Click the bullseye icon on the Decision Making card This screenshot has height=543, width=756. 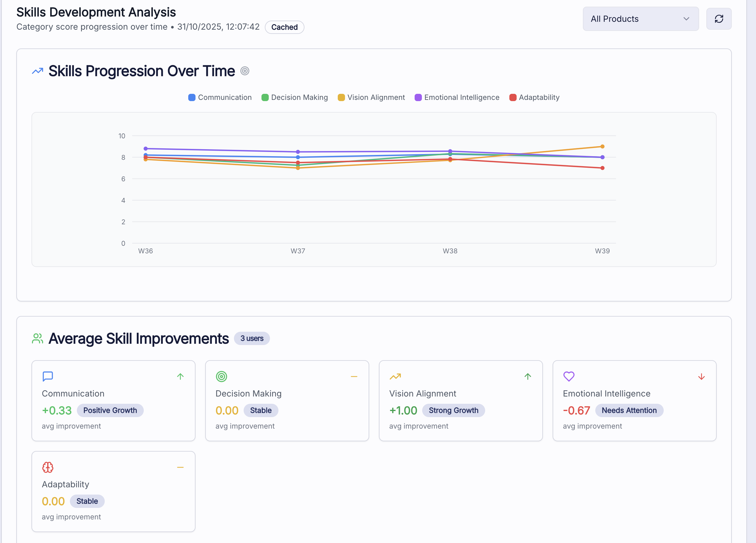coord(221,376)
